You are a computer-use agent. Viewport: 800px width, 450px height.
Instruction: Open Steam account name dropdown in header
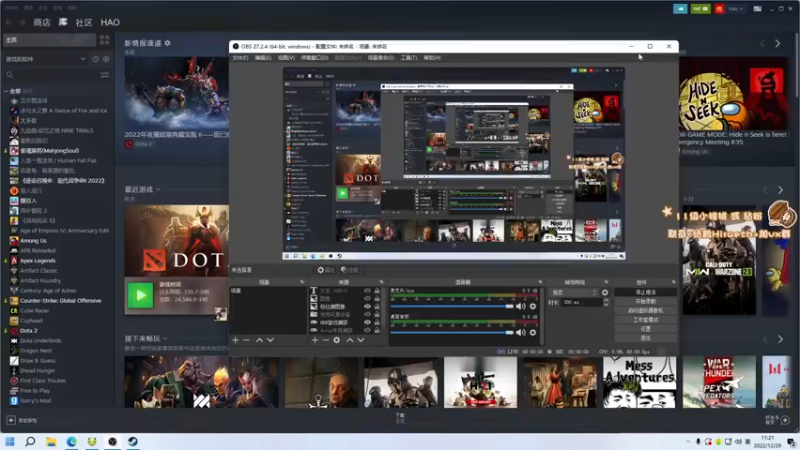coord(736,9)
